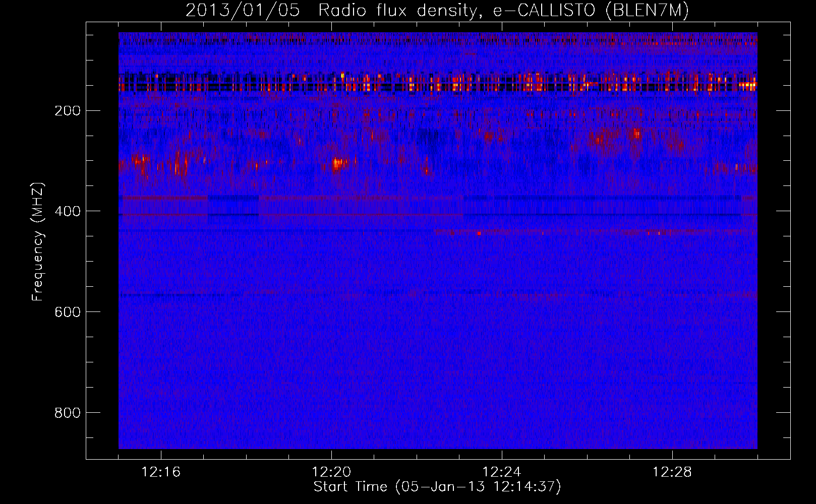Click the 200 frequency tick label

[x=67, y=110]
